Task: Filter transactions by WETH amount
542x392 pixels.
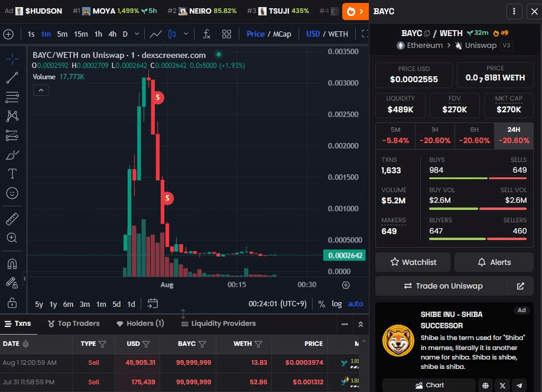Action: [x=258, y=344]
